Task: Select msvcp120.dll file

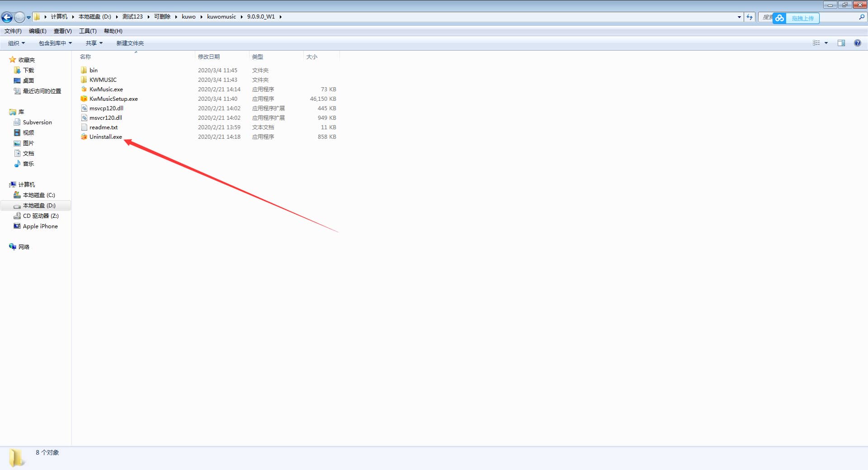Action: pyautogui.click(x=106, y=108)
